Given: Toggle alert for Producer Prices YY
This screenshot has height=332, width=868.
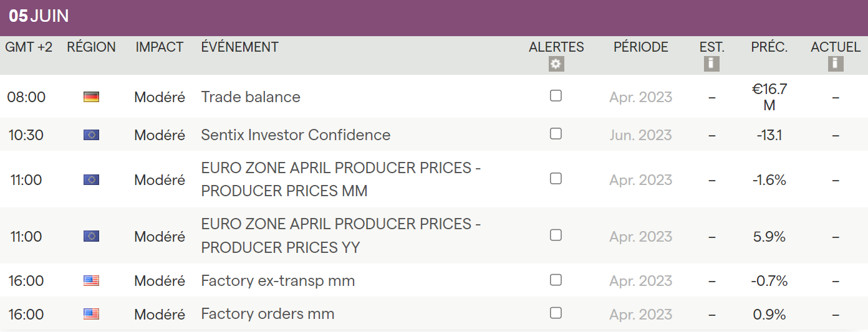Looking at the screenshot, I should click(556, 235).
